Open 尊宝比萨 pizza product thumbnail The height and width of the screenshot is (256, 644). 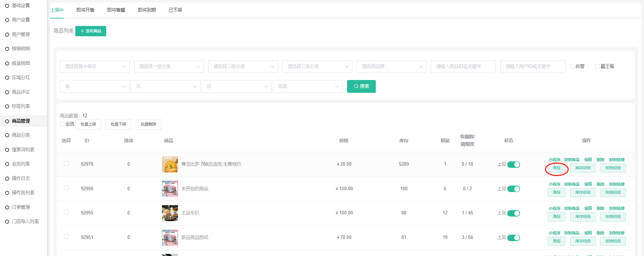[x=170, y=164]
